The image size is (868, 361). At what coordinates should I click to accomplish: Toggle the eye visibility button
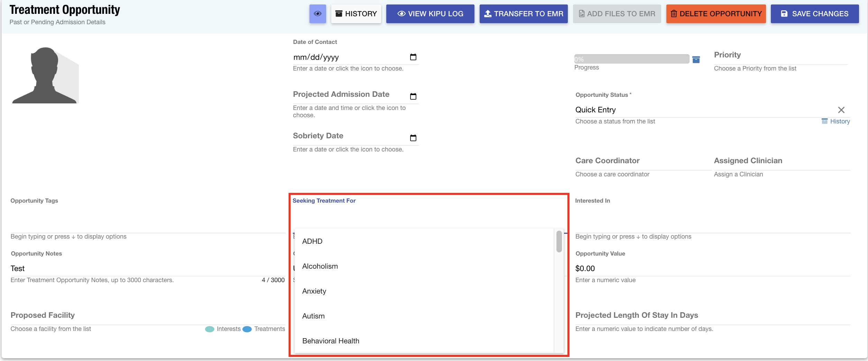(317, 14)
